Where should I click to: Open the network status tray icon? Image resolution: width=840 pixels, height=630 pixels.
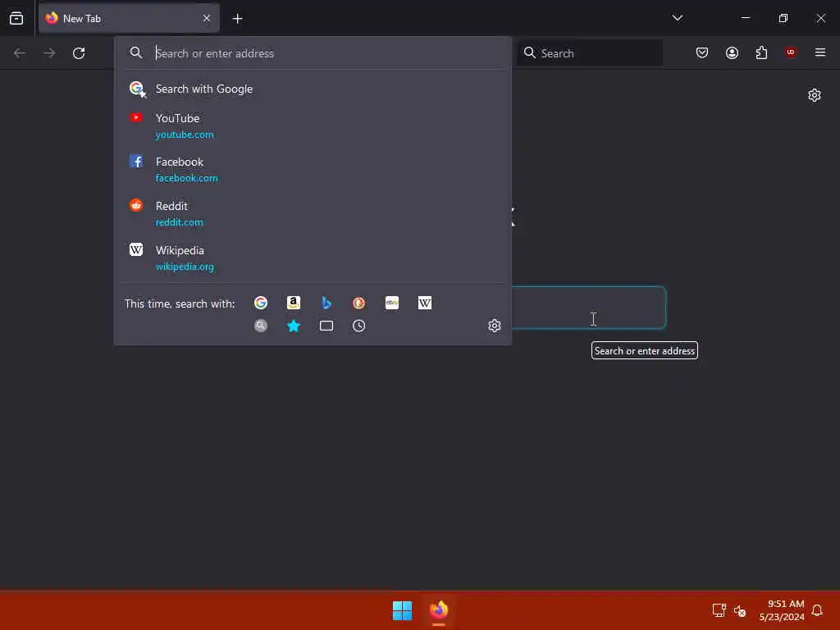pos(719,610)
